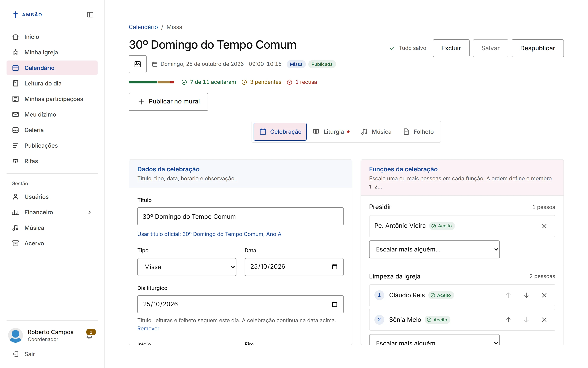Open Rifas in sidebar
Image resolution: width=588 pixels, height=368 pixels.
52,161
